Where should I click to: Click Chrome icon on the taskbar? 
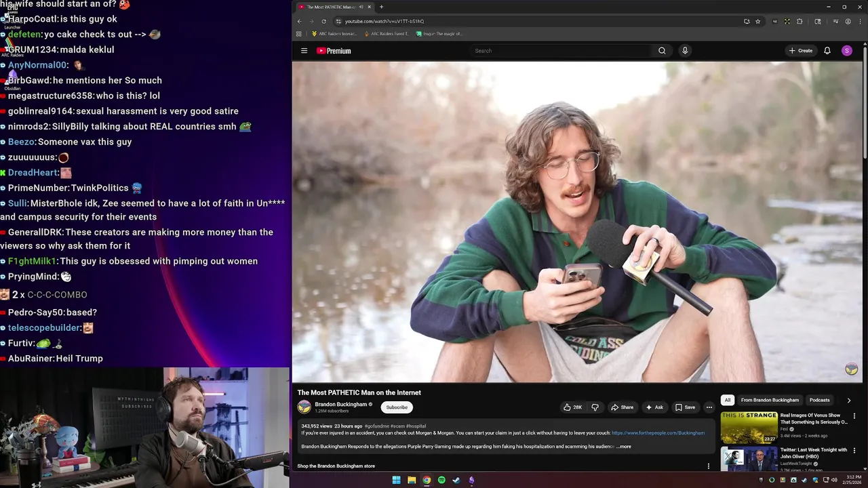coord(427,481)
